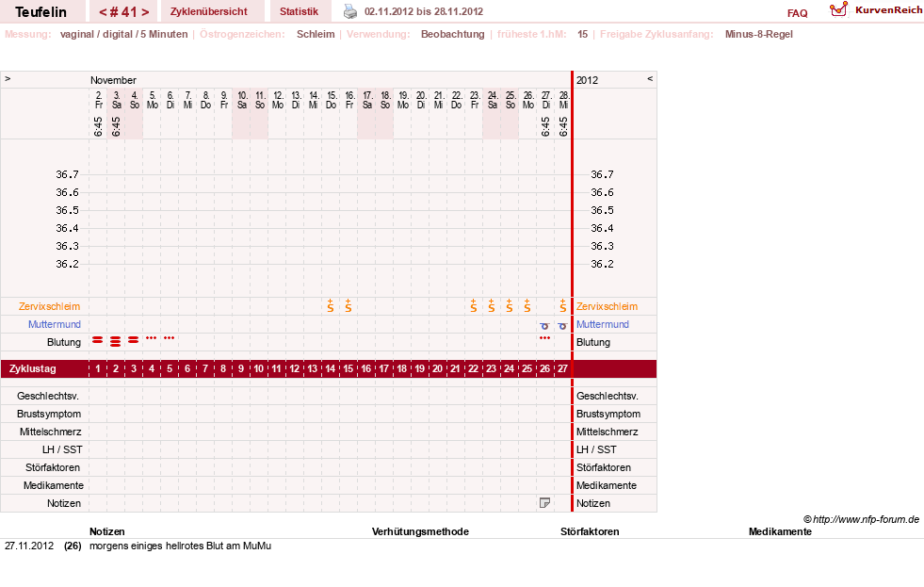Open the http://www.nfp-forum.de link
The image size is (924, 587).
tap(866, 519)
